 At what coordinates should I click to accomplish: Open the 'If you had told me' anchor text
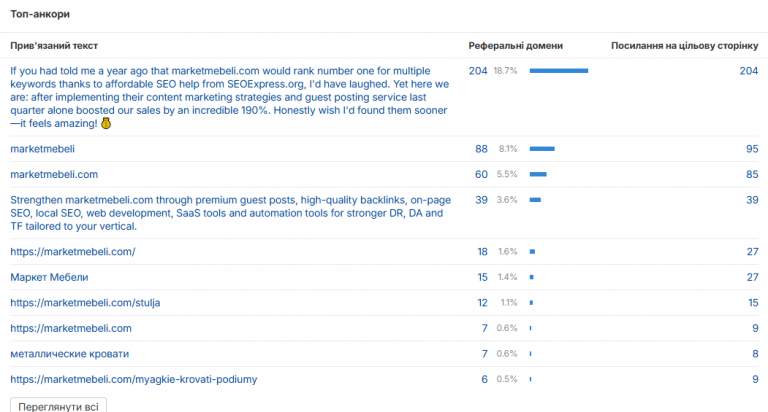tap(229, 97)
